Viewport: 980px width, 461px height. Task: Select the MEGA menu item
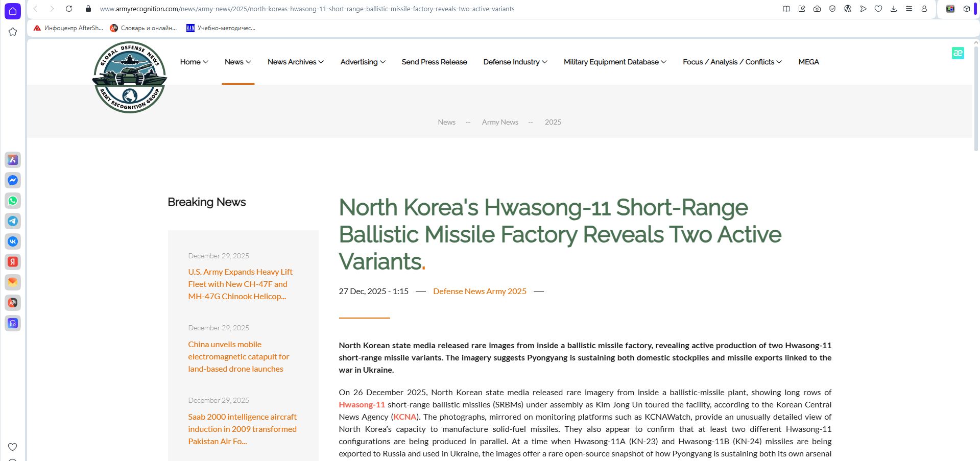click(808, 62)
